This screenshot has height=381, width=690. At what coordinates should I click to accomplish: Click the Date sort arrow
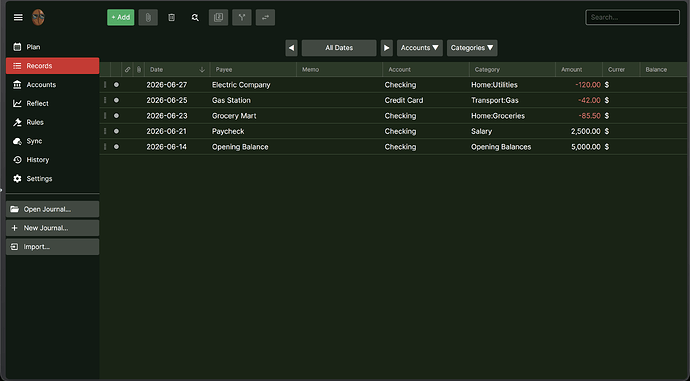(x=202, y=70)
